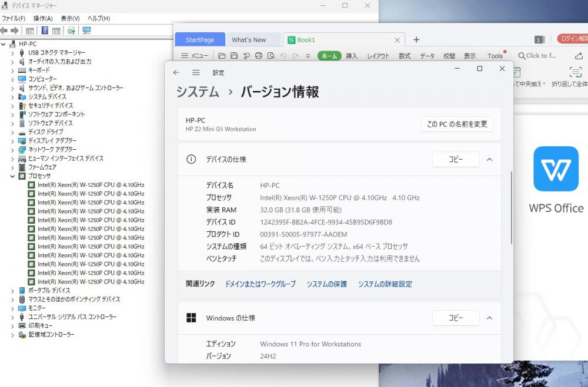Click the device ID value starting 1242395F

326,222
